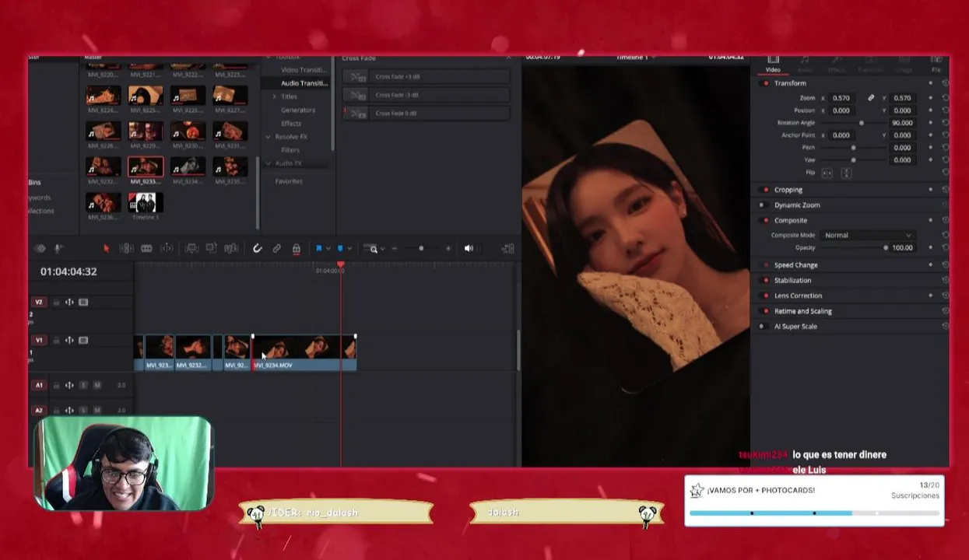Lock the V2 video track
This screenshot has height=560, width=969.
coord(56,302)
